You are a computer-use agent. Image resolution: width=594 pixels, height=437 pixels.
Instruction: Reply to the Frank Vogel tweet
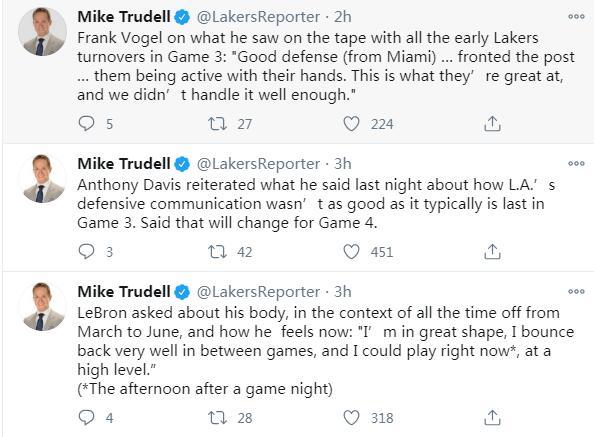point(86,123)
